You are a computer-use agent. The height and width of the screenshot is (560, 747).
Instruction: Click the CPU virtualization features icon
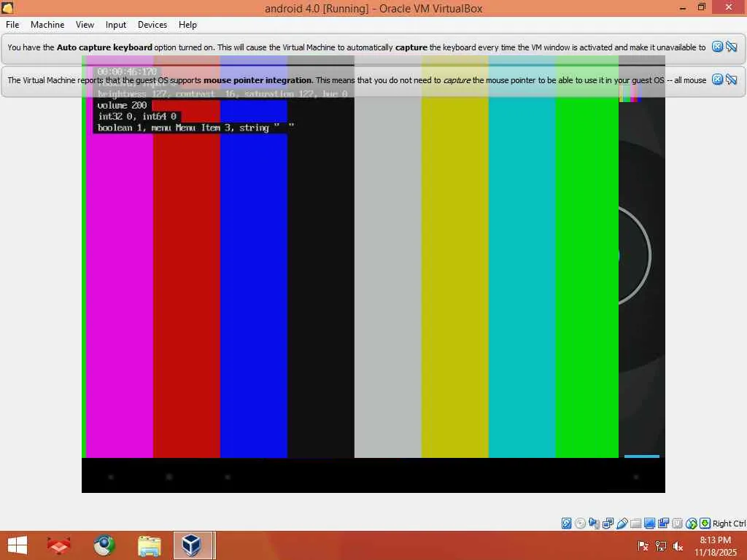tap(677, 524)
